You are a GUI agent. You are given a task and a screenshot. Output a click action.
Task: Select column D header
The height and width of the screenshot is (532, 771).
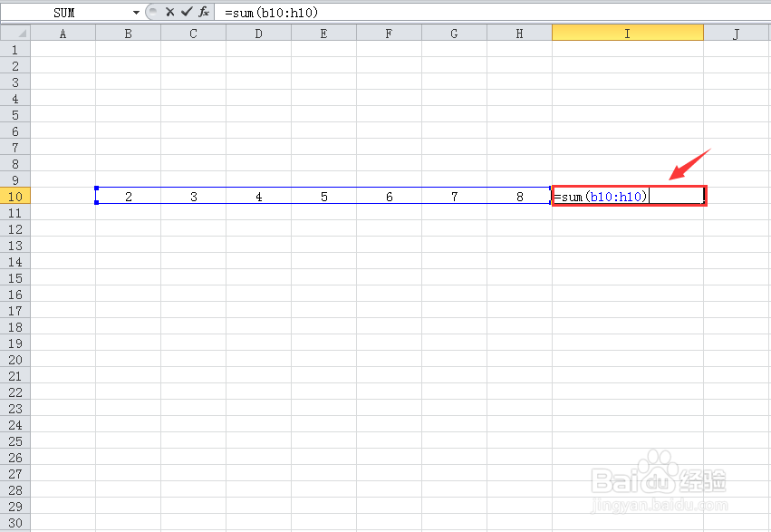pos(258,34)
